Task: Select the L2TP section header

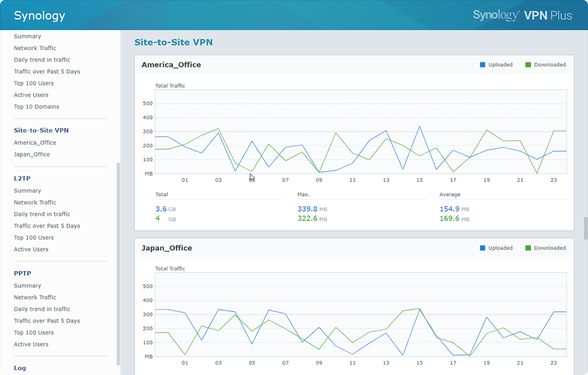Action: click(x=21, y=178)
